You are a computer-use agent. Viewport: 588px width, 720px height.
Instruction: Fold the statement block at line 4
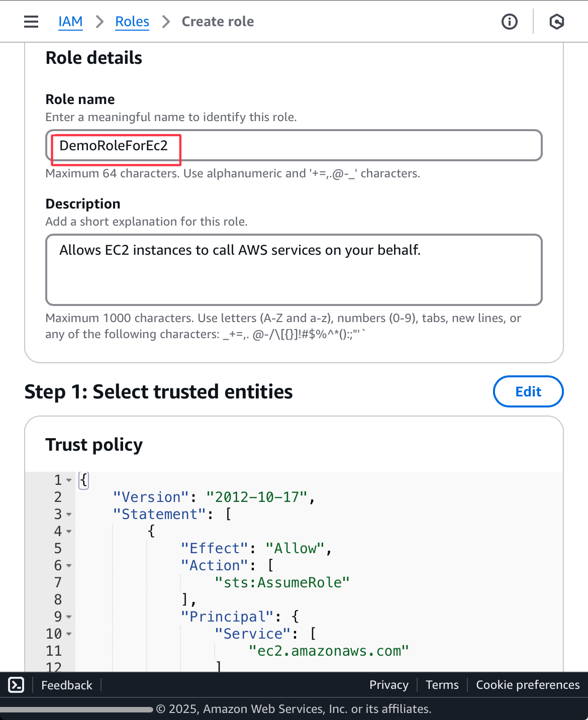click(x=69, y=532)
